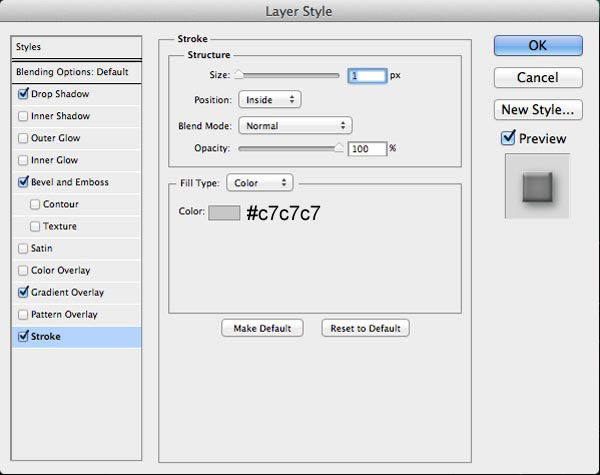Uncheck the Preview checkbox
This screenshot has width=600, height=475.
click(508, 137)
